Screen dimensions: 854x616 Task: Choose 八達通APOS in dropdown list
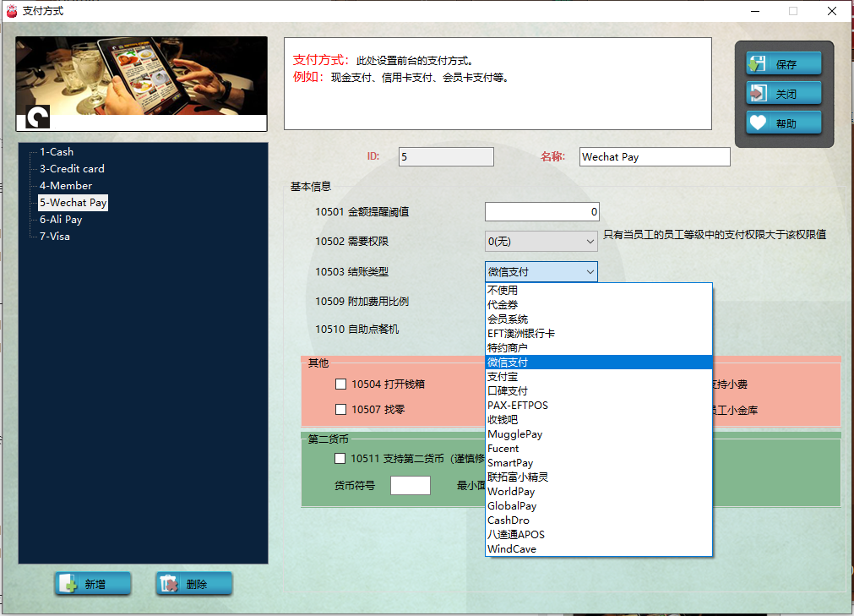599,535
